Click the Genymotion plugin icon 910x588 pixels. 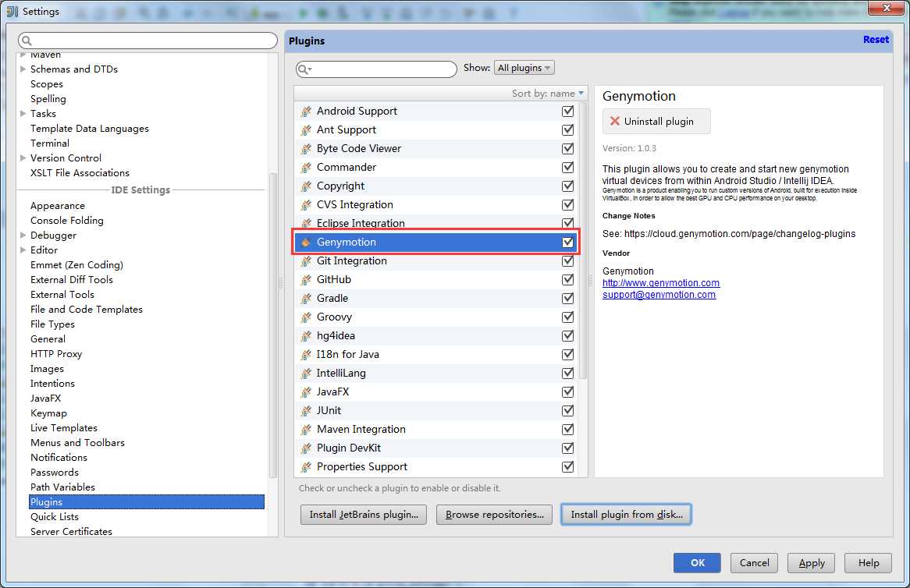[306, 243]
